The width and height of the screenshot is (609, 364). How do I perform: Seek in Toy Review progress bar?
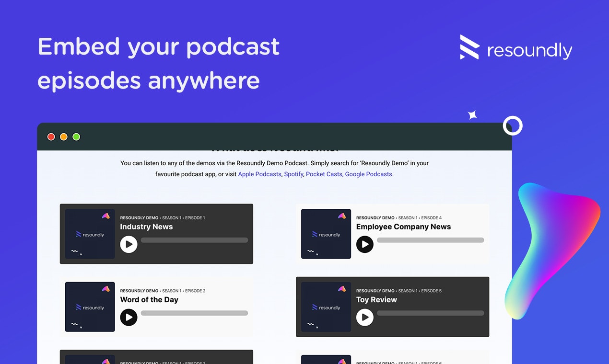(x=431, y=313)
